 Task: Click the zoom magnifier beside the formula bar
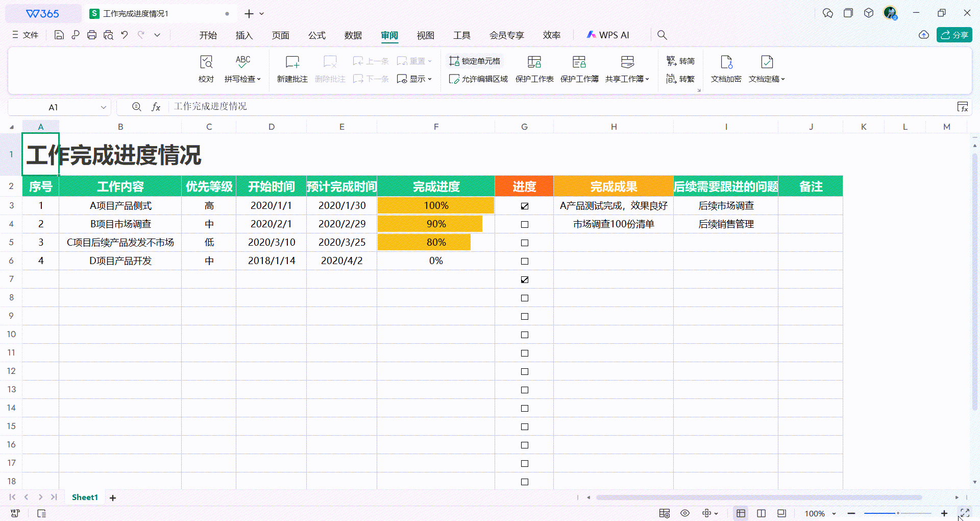pyautogui.click(x=136, y=107)
